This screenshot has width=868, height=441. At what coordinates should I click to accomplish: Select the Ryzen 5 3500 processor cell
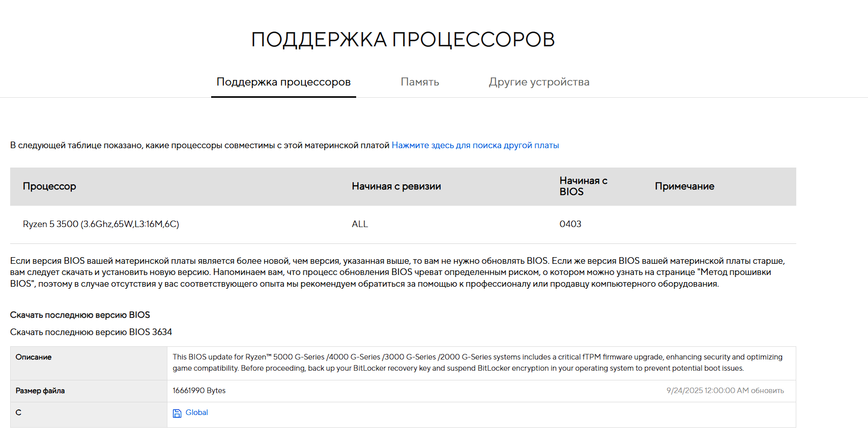[x=101, y=224]
